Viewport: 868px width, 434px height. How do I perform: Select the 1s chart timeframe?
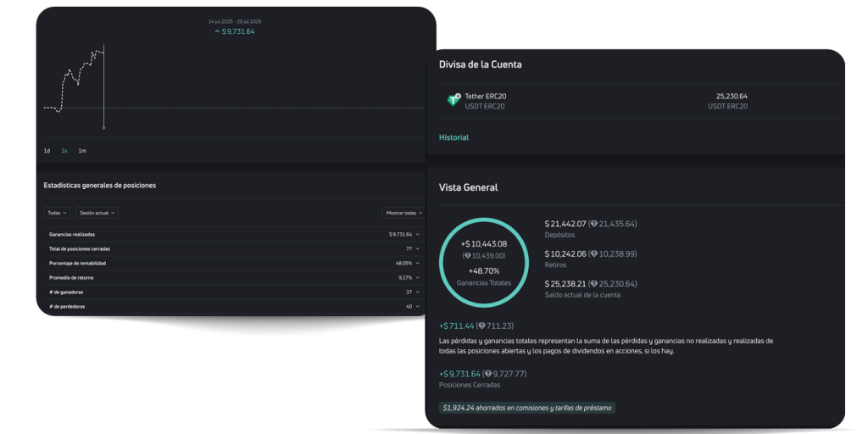[x=64, y=151]
